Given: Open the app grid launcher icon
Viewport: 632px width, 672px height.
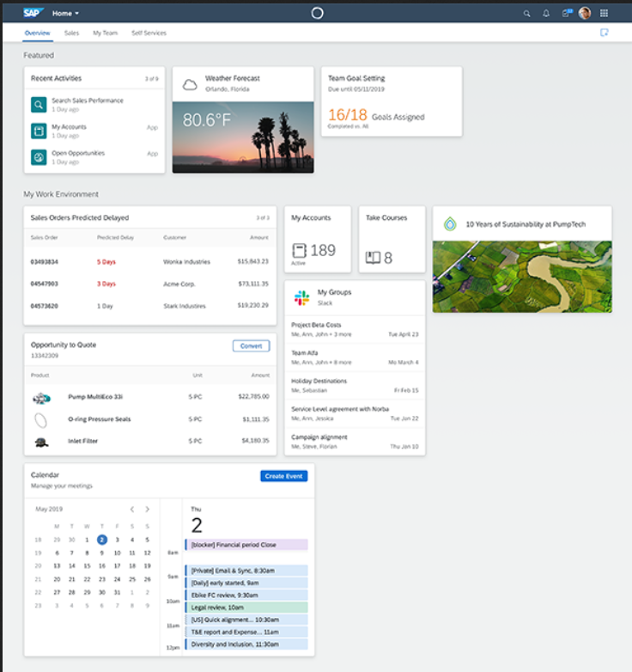Looking at the screenshot, I should click(x=604, y=13).
